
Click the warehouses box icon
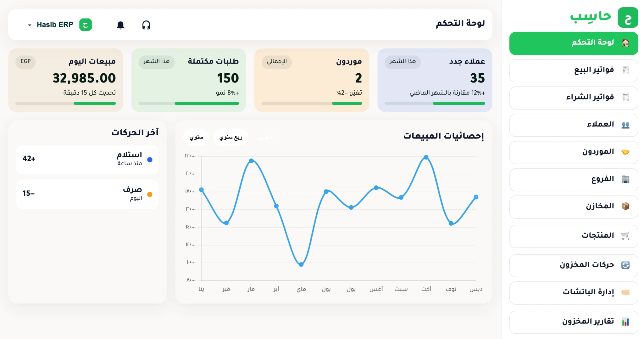(625, 206)
